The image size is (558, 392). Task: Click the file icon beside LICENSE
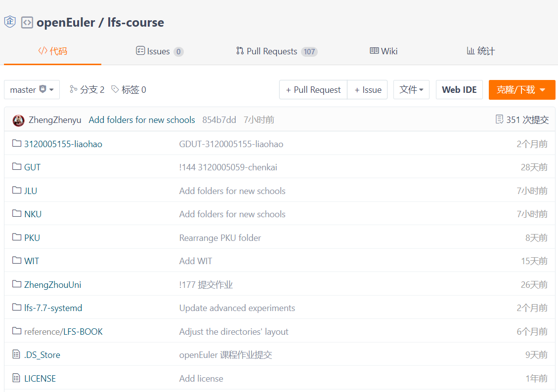coord(17,378)
